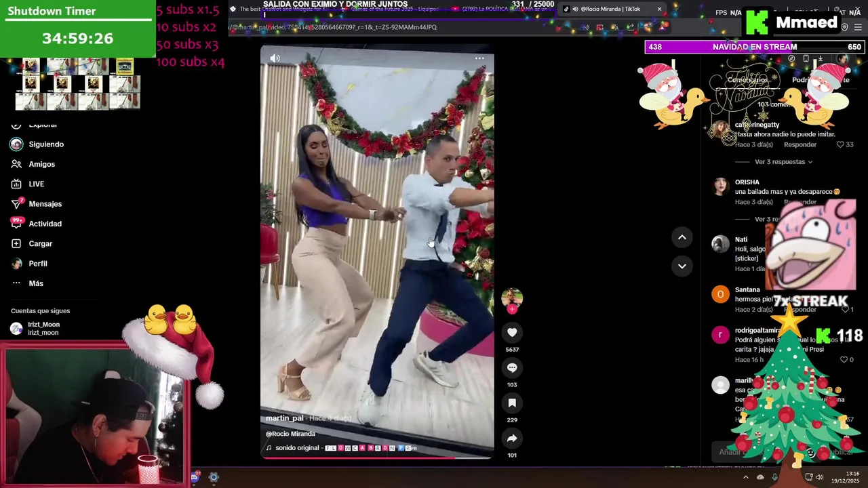
Task: Open the video three-dot options menu
Action: click(x=479, y=58)
